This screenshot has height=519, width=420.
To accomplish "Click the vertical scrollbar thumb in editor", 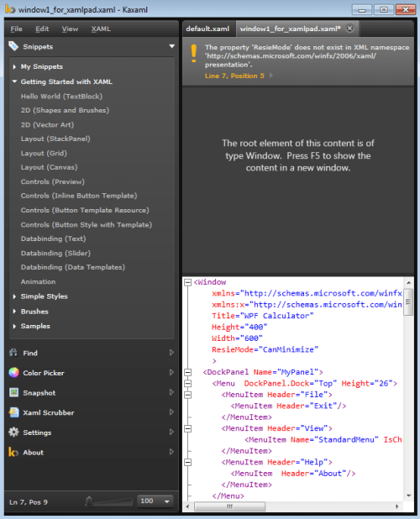I will (408, 301).
